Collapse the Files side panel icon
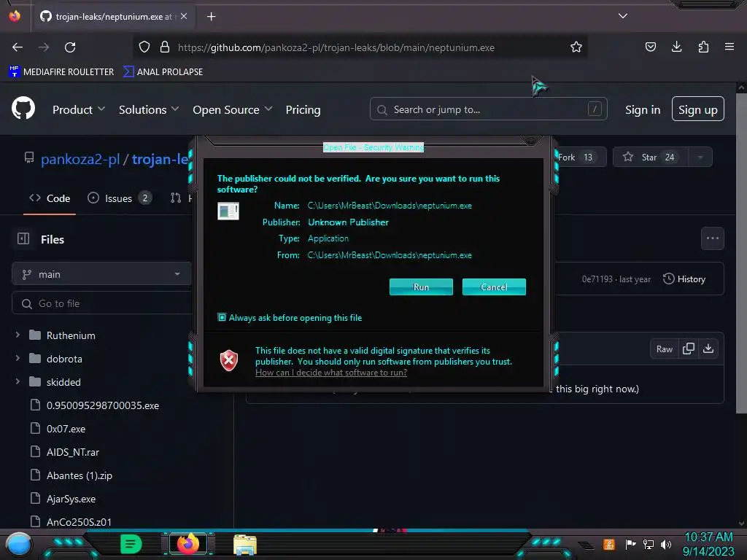 click(23, 238)
